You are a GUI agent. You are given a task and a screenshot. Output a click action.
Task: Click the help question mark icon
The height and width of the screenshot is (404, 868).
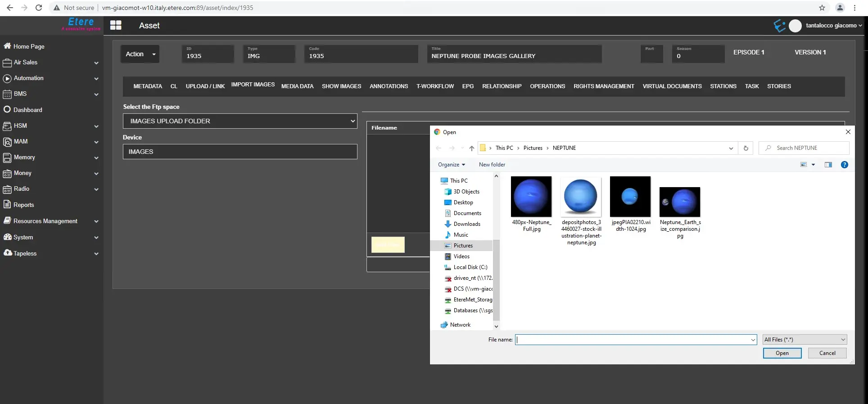coord(844,165)
